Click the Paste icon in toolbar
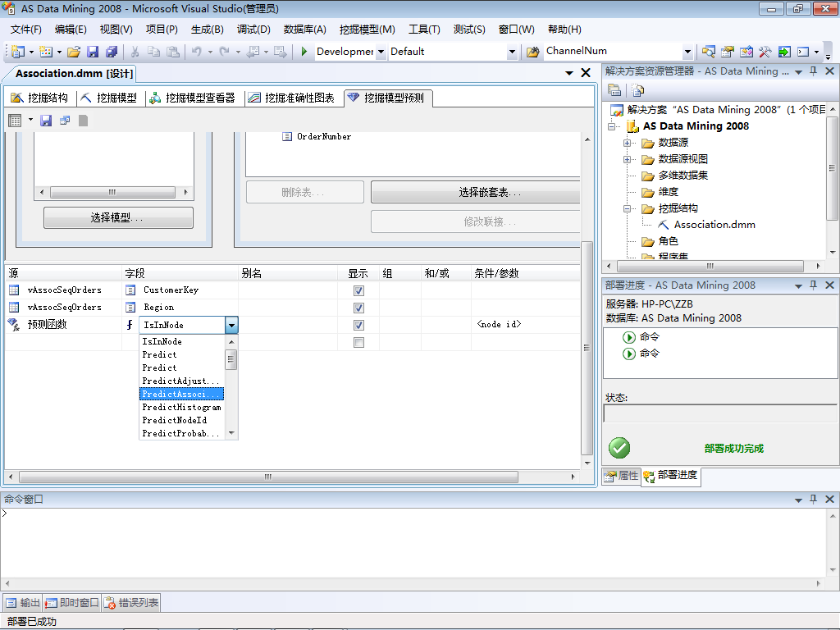 click(x=173, y=52)
